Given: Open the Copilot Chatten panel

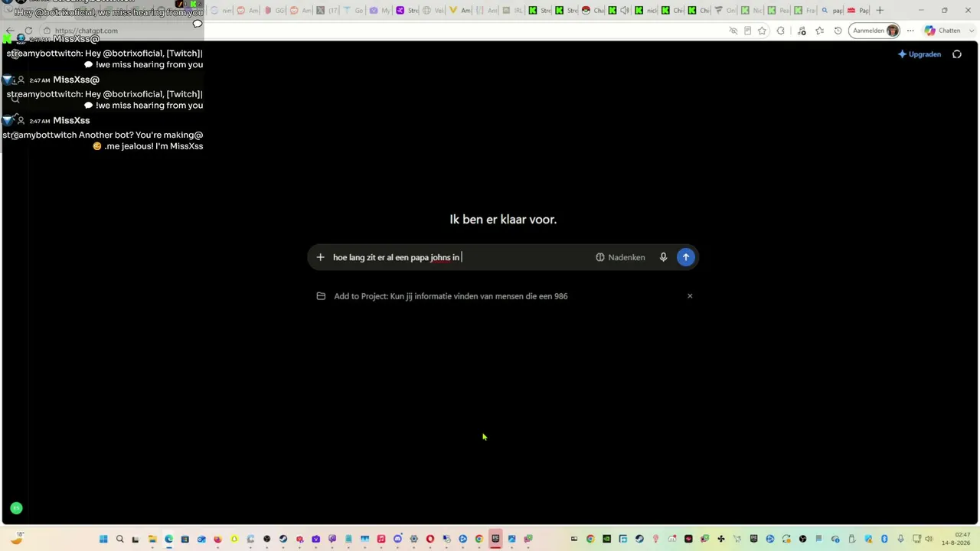Looking at the screenshot, I should click(942, 31).
